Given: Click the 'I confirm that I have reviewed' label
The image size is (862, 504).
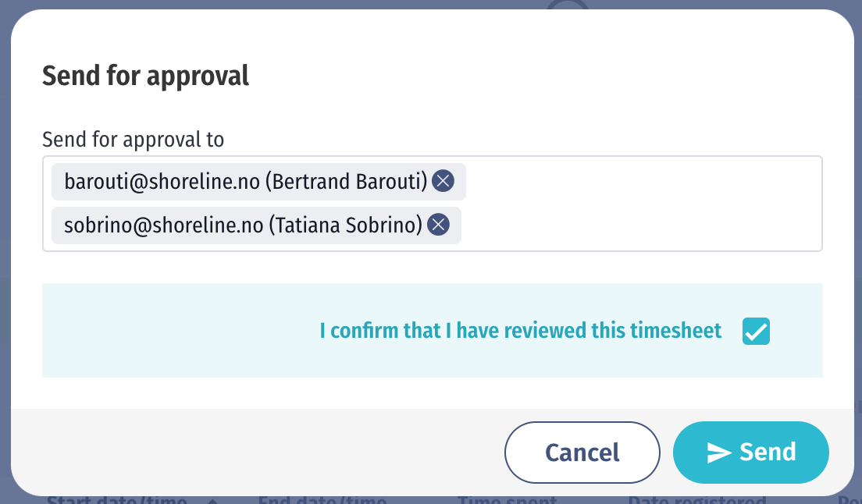Looking at the screenshot, I should coord(521,331).
